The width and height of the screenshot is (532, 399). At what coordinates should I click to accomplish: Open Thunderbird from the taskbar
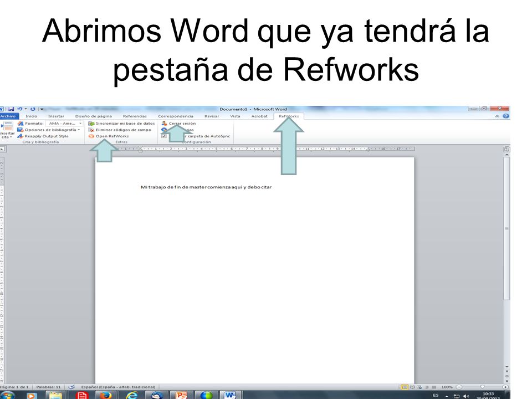tap(156, 396)
